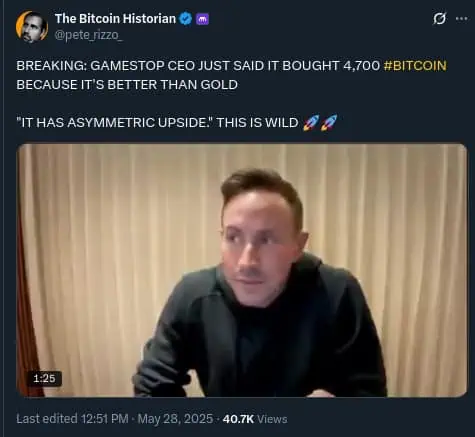This screenshot has height=437, width=475.
Task: Click the BECAUSE IT'S BETTER THAN GOLD line
Action: [127, 85]
